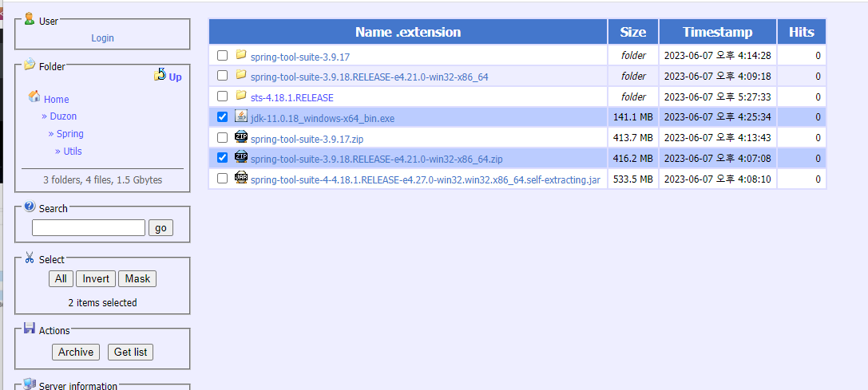Click the folder icon of spring-tool-suite-3.9.17

[x=241, y=55]
